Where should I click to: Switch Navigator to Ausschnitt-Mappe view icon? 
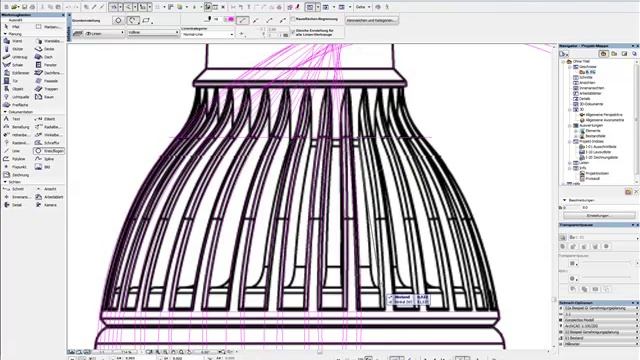(x=614, y=54)
